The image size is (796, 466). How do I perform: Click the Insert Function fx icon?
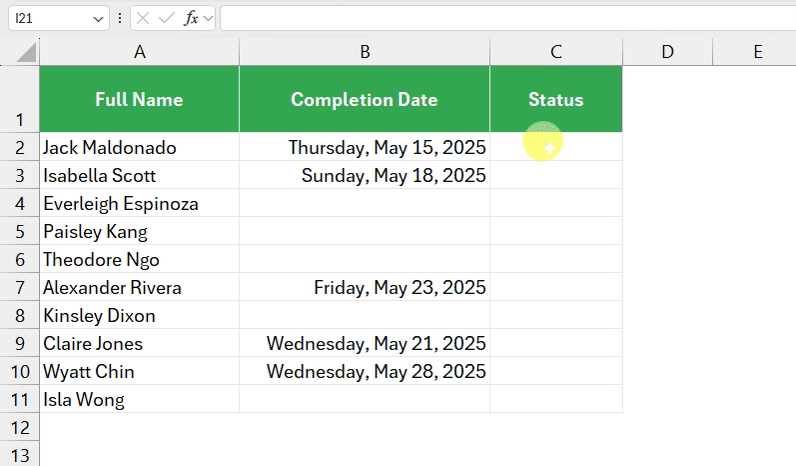pos(191,19)
